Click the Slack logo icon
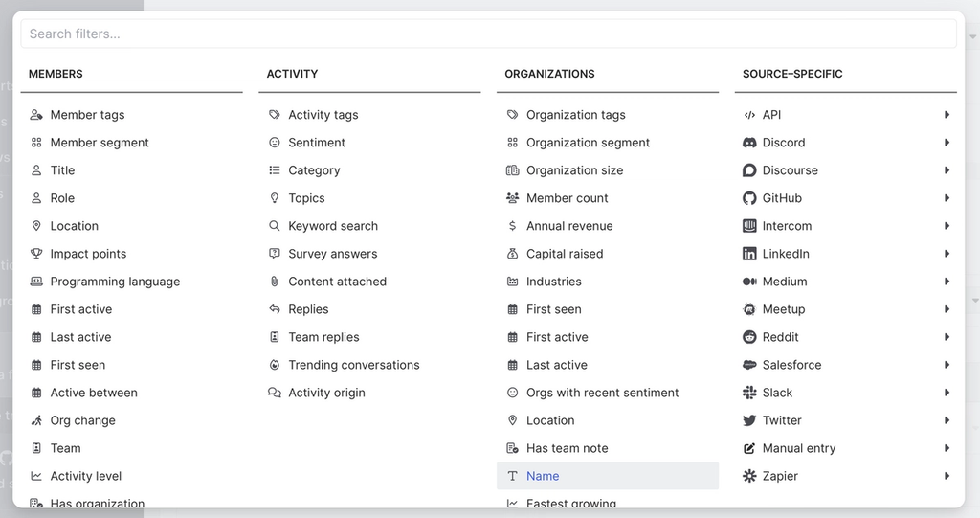This screenshot has width=980, height=518. coord(749,393)
